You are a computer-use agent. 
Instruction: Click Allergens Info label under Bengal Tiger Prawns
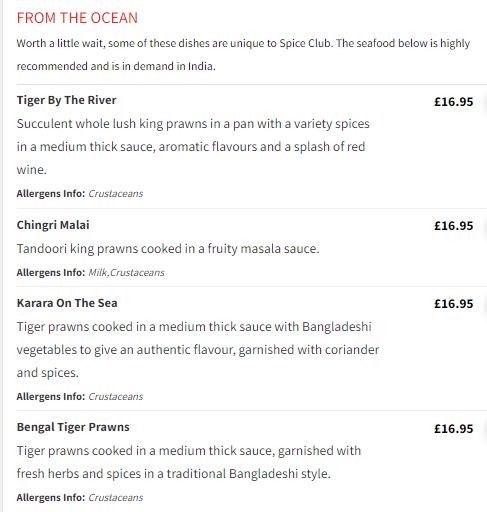[x=51, y=498]
